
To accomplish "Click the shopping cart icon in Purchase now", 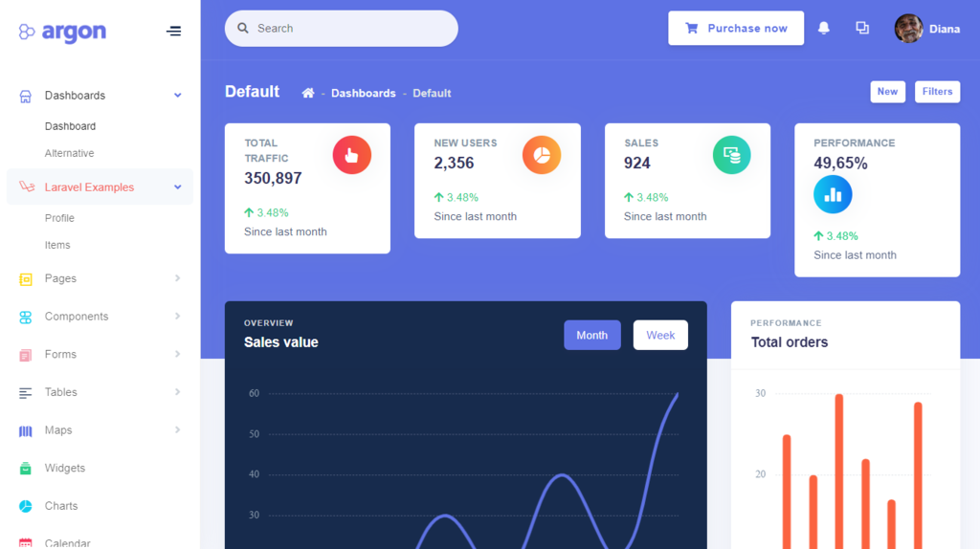I will (x=691, y=28).
